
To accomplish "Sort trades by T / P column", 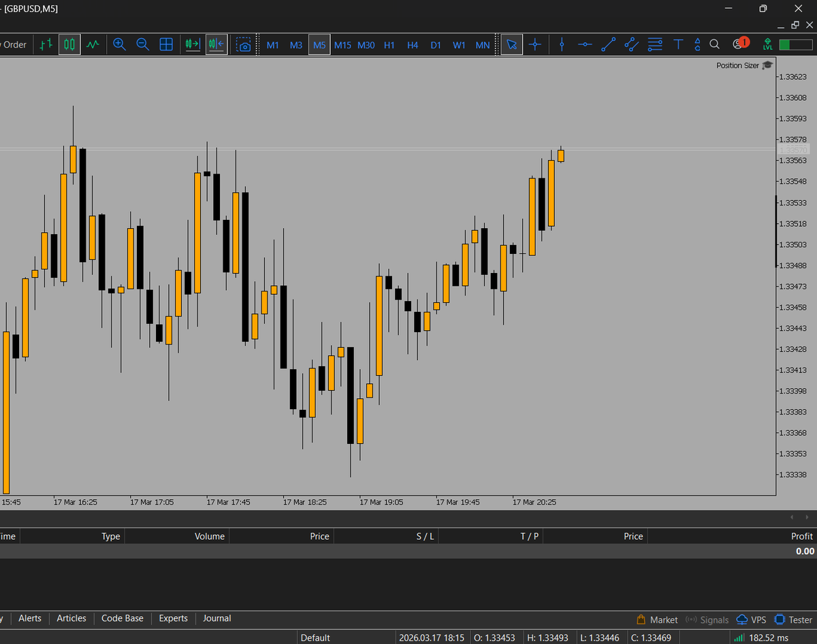I will point(491,536).
